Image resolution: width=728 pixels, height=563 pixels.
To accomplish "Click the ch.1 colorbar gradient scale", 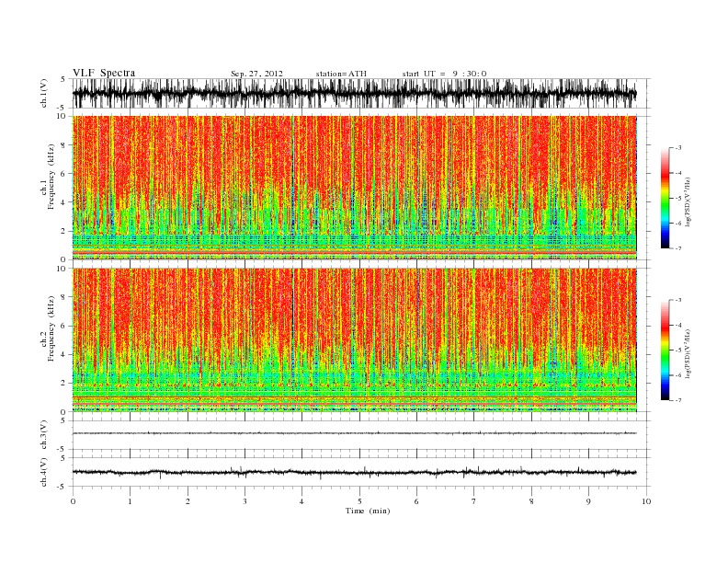I will 665,198.
